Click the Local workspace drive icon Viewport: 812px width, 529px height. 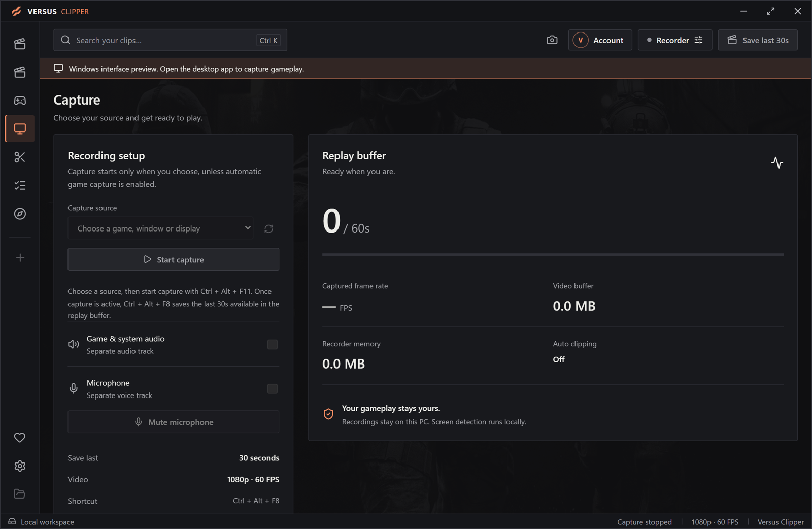point(12,521)
